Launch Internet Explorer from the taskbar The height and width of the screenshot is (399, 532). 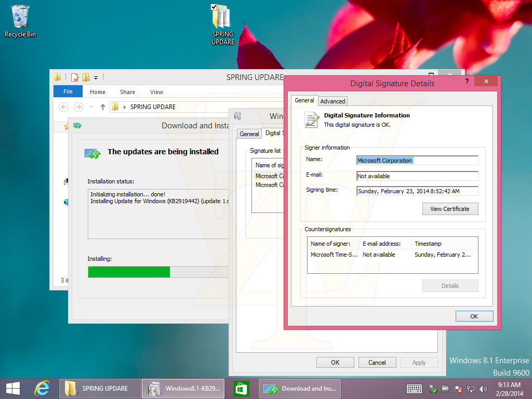tap(42, 389)
